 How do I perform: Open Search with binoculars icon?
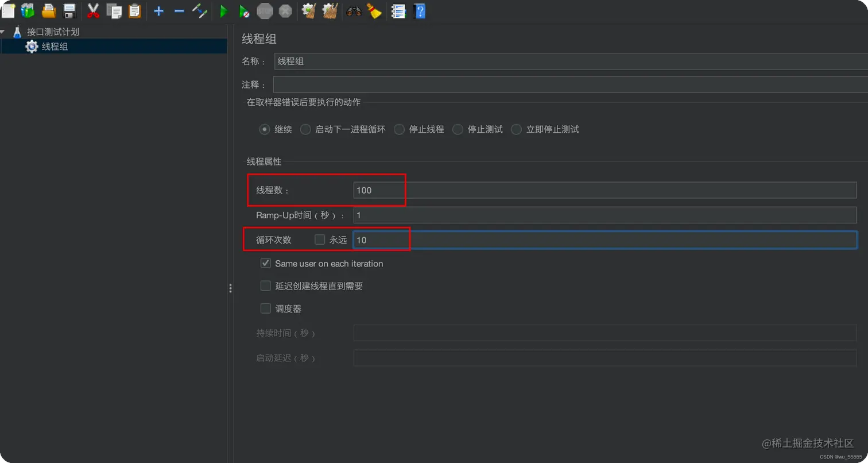tap(354, 10)
